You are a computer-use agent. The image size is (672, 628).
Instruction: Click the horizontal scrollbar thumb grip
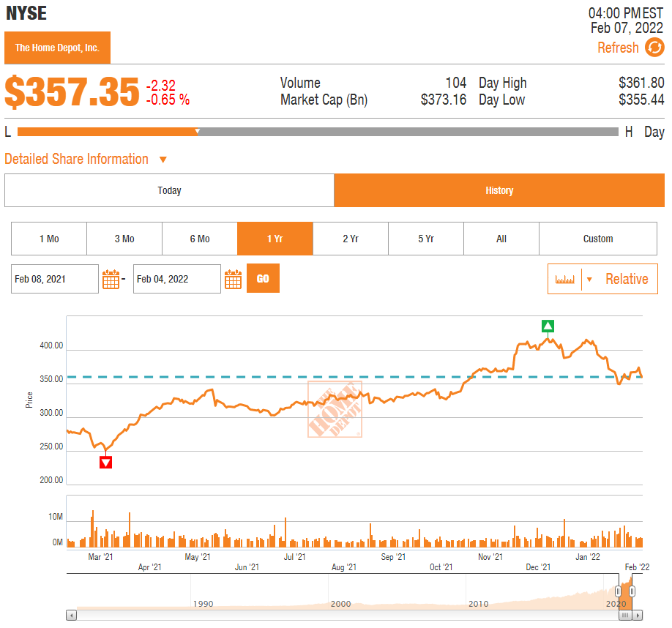point(625,616)
